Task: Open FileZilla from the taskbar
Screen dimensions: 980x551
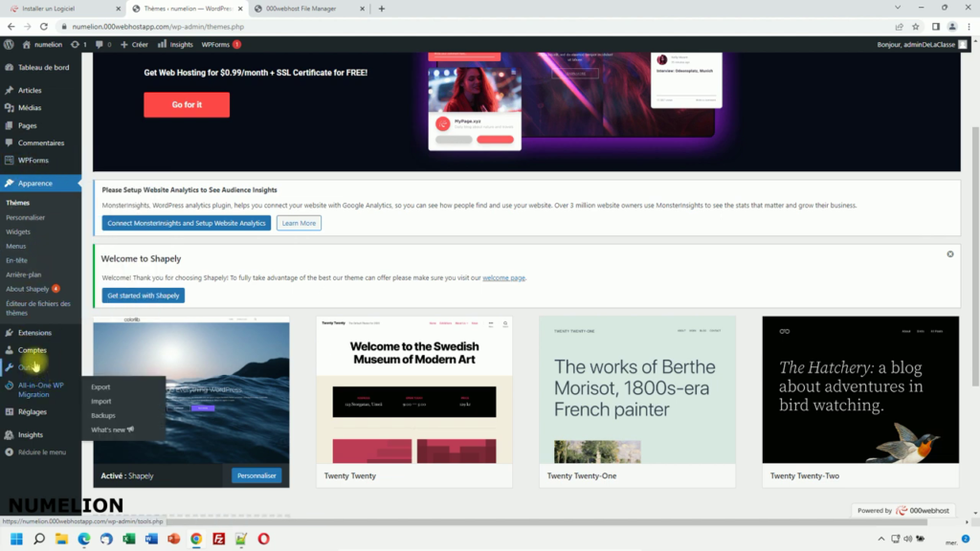Action: pos(219,539)
